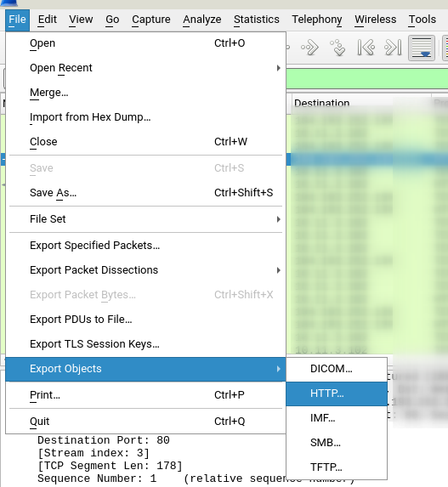Select the '[TCP Segment Len: 178]' line
Image resolution: width=448 pixels, height=487 pixels.
110,466
